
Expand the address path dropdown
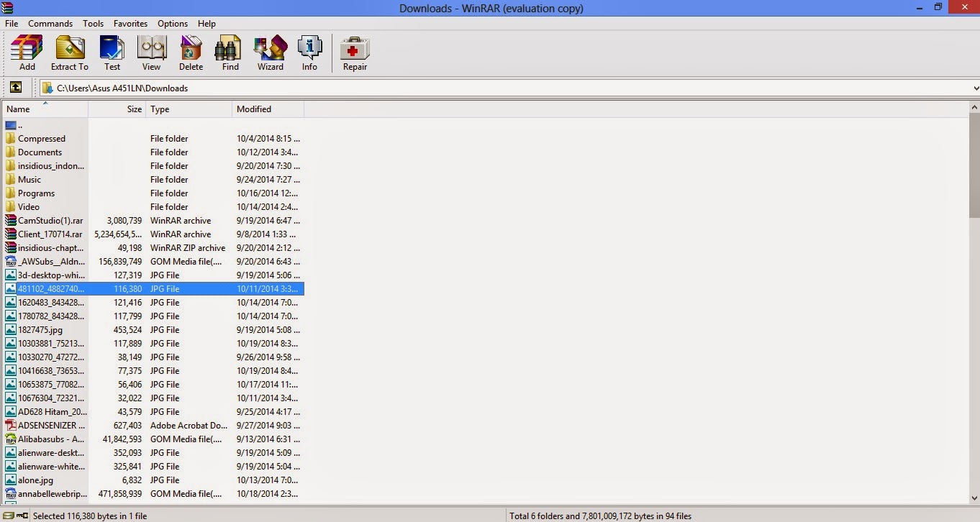(x=975, y=88)
